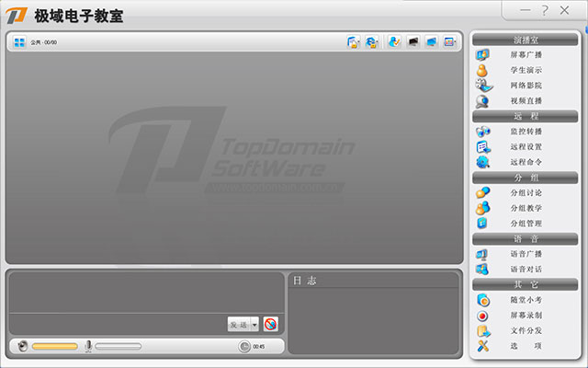Toggle the microphone icon

pyautogui.click(x=88, y=346)
